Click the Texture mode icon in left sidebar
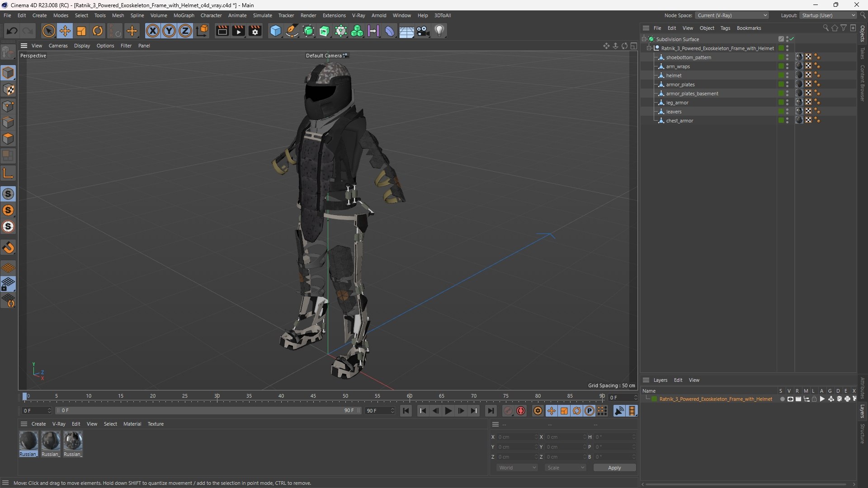Image resolution: width=868 pixels, height=488 pixels. [8, 89]
